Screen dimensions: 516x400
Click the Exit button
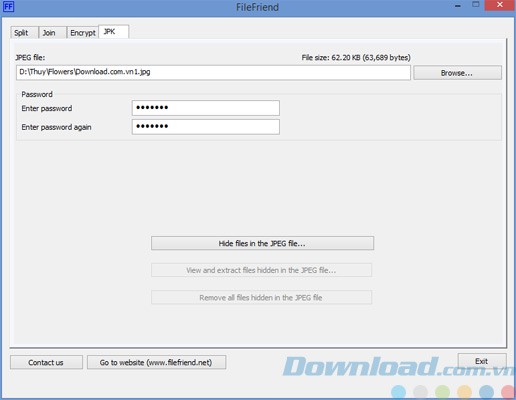(x=482, y=361)
